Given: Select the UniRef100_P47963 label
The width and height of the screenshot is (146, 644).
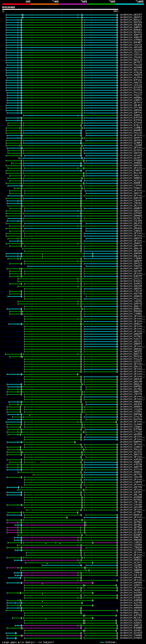Looking at the screenshot, I should [x=131, y=337].
